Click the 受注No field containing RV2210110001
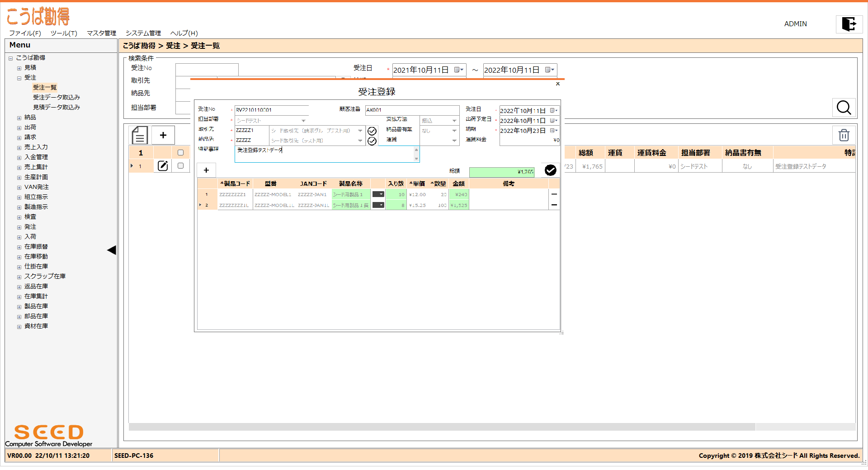 coord(271,110)
